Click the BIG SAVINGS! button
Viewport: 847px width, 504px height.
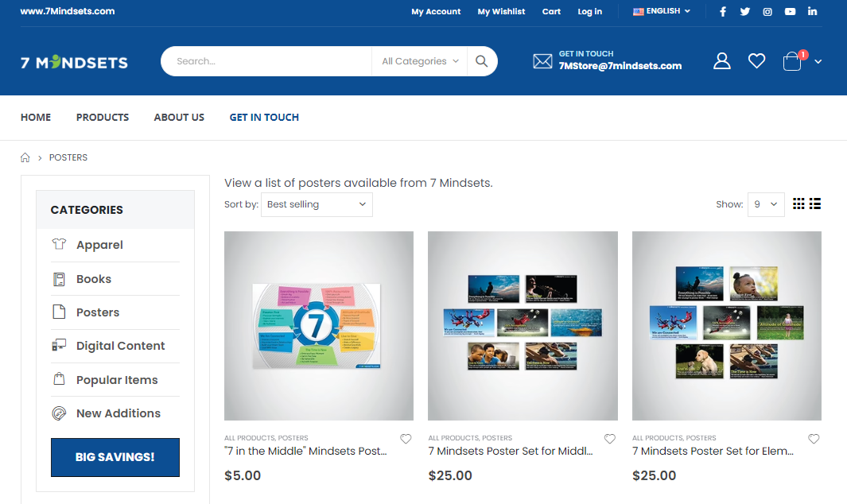[115, 457]
